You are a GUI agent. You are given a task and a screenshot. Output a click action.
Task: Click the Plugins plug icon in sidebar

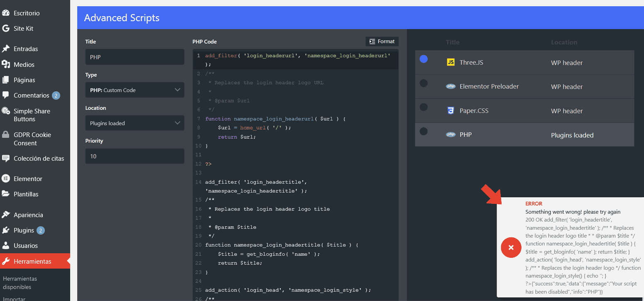(6, 230)
